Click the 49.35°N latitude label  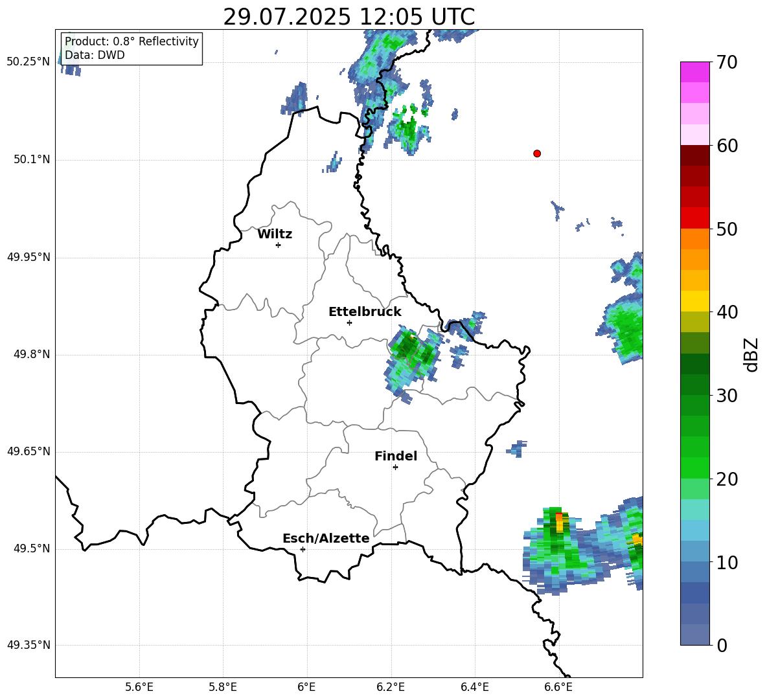(29, 645)
